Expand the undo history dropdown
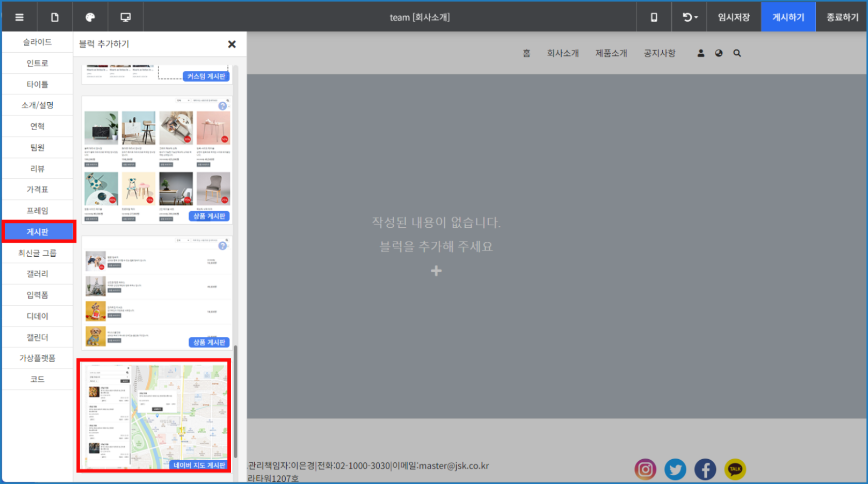This screenshot has height=484, width=868. click(690, 17)
